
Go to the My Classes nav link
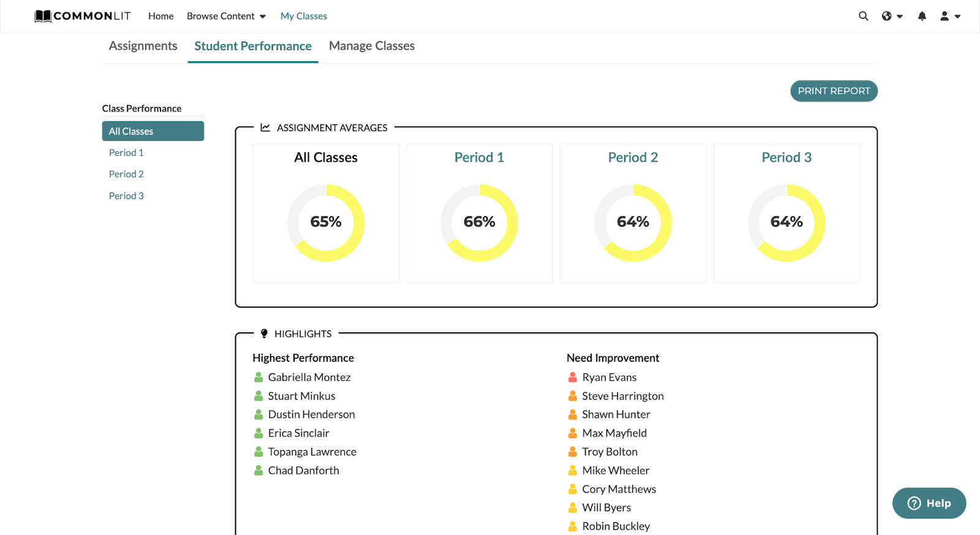click(x=304, y=16)
